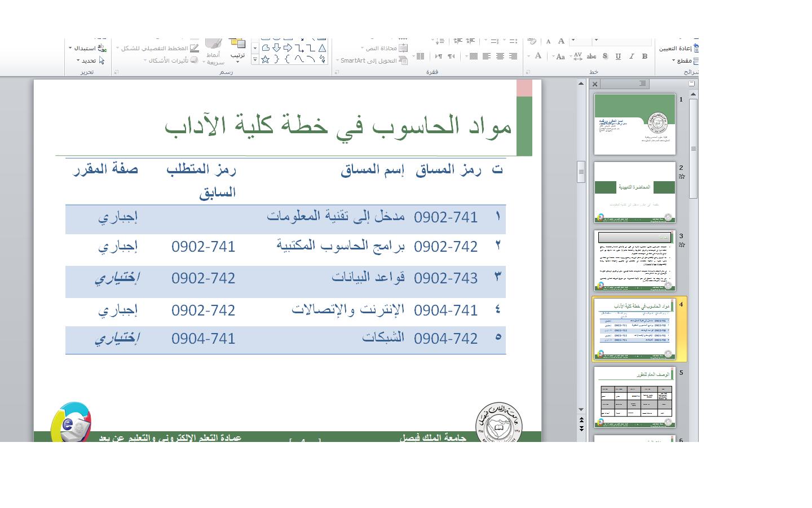This screenshot has width=812, height=508.
Task: Insert the triangle shape from gallery
Action: tap(322, 48)
